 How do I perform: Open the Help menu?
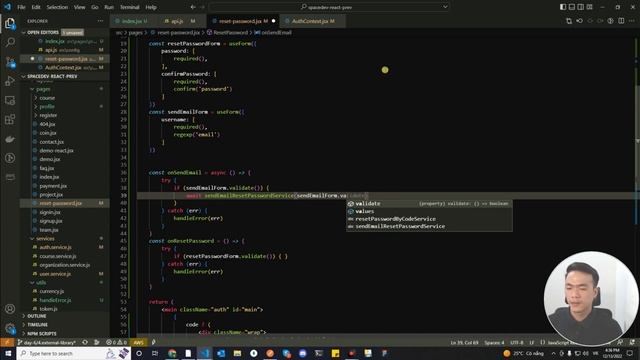(151, 7)
